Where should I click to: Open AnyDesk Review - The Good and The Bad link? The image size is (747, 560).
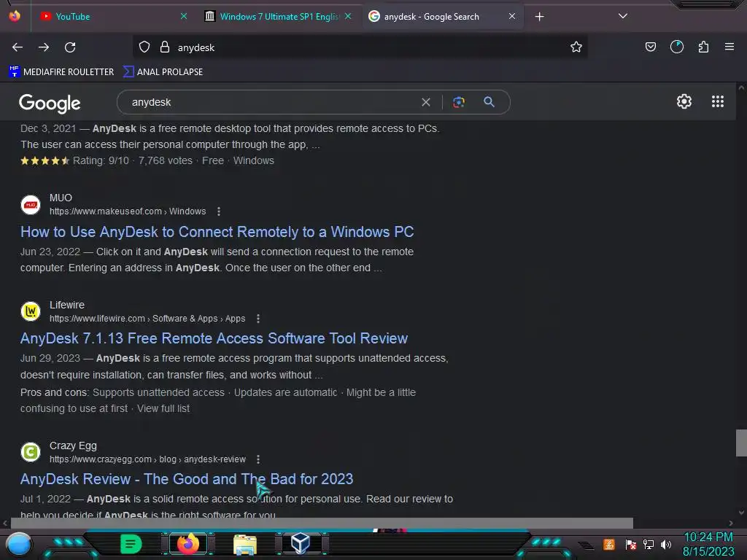point(187,479)
